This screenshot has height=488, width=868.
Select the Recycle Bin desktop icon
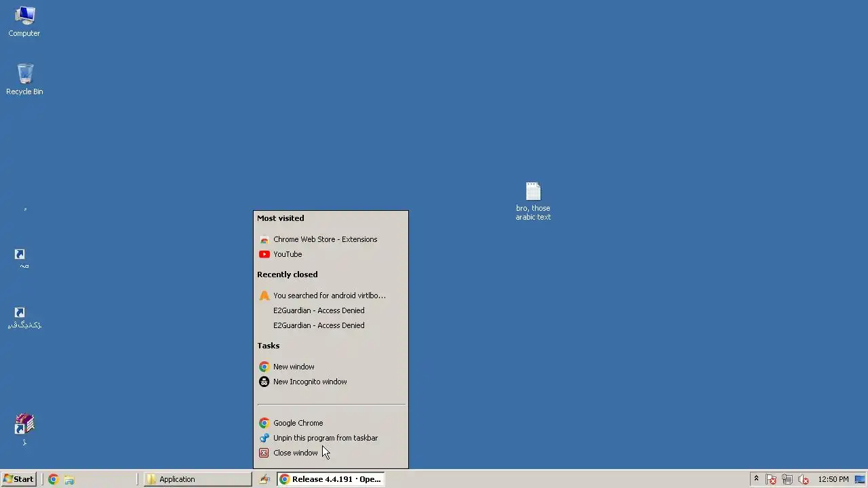tap(24, 79)
